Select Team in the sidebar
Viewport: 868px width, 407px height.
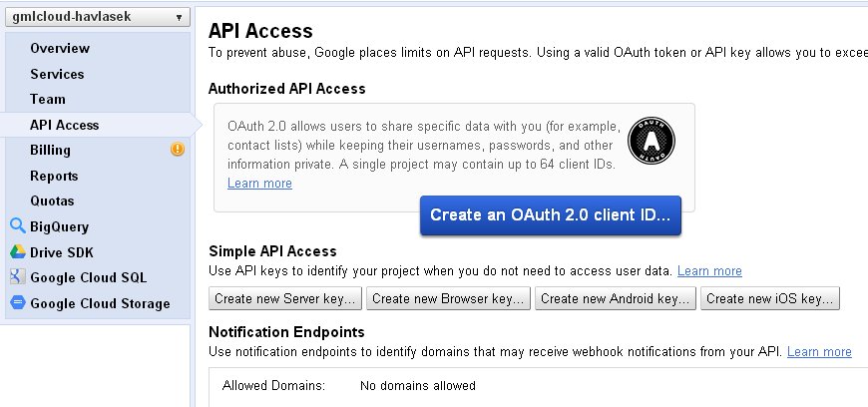coord(48,100)
